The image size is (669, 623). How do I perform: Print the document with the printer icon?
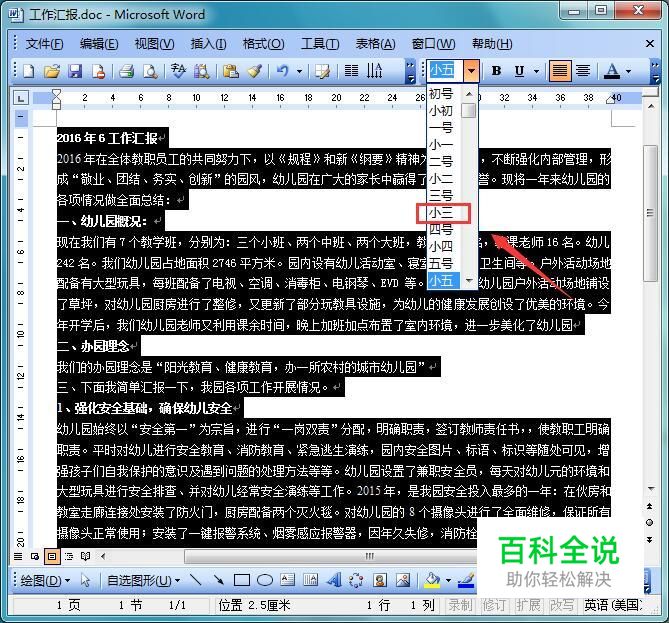point(126,71)
